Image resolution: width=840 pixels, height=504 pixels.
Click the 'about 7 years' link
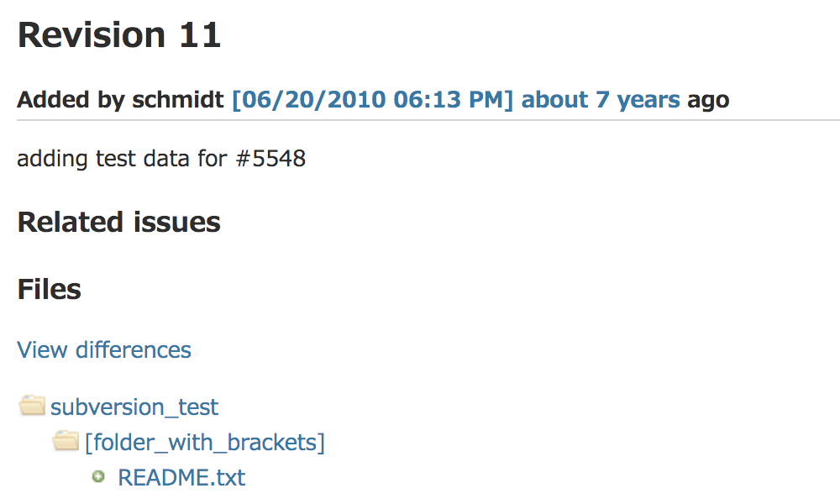click(601, 100)
